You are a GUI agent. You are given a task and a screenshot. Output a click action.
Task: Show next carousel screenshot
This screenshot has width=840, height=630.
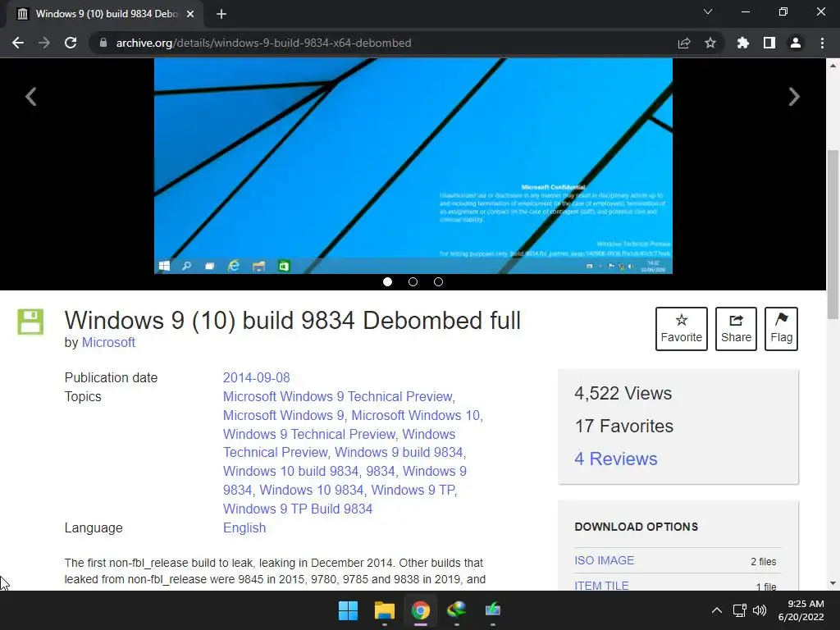pos(794,97)
